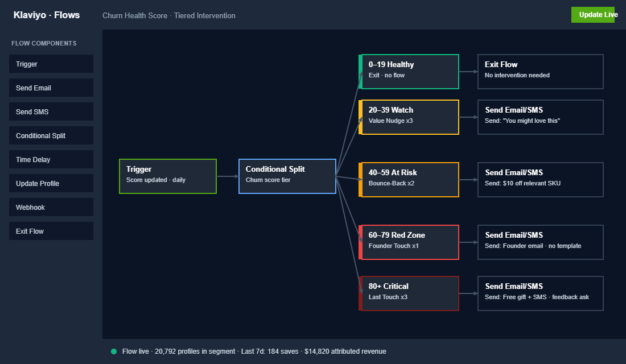Select the Free gift + SMS send node
The image size is (626, 364).
click(x=541, y=293)
